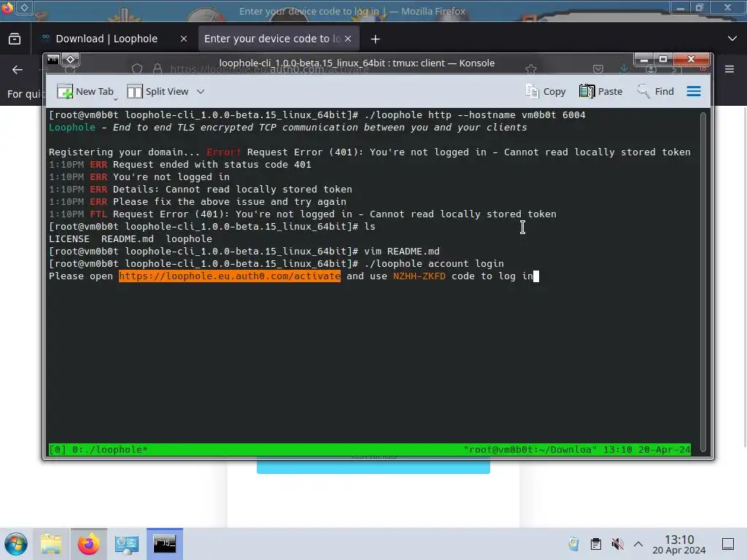Open Konsole hamburger menu
This screenshot has height=560, width=747.
tap(694, 91)
